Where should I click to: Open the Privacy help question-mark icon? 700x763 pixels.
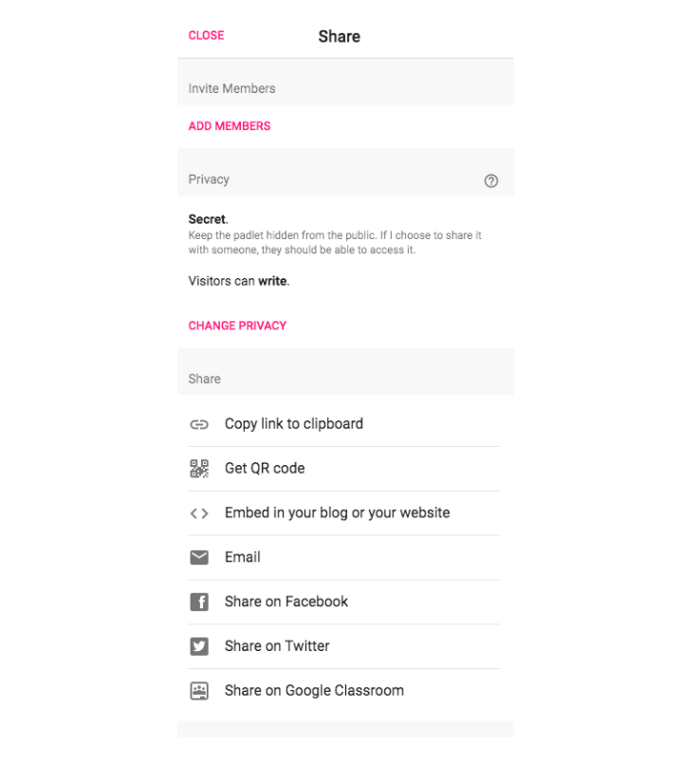[490, 180]
